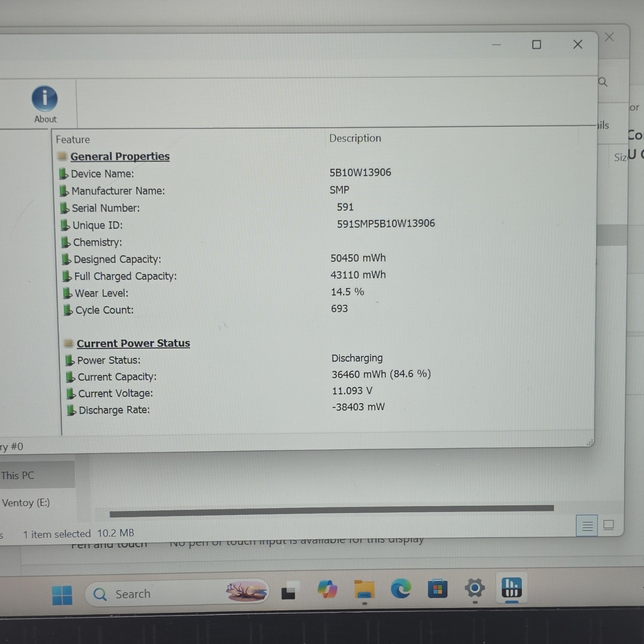Open Settings from the taskbar
The height and width of the screenshot is (644, 644).
pyautogui.click(x=475, y=588)
